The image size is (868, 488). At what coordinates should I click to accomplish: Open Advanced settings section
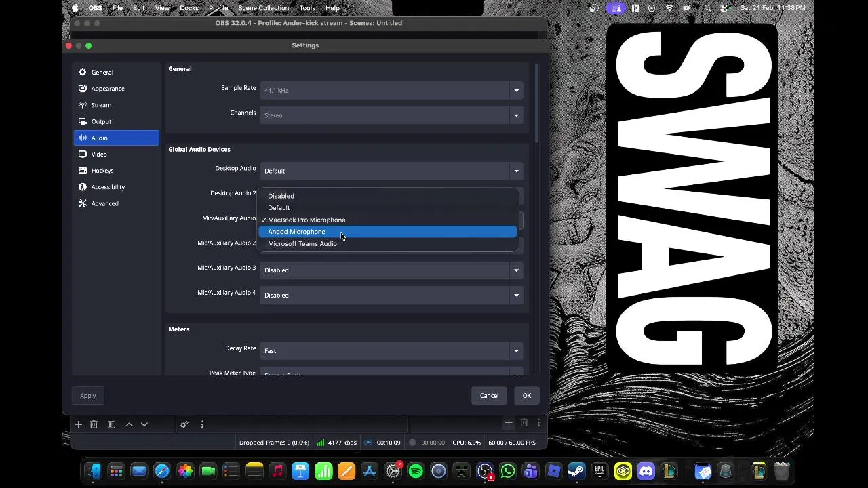pos(116,203)
